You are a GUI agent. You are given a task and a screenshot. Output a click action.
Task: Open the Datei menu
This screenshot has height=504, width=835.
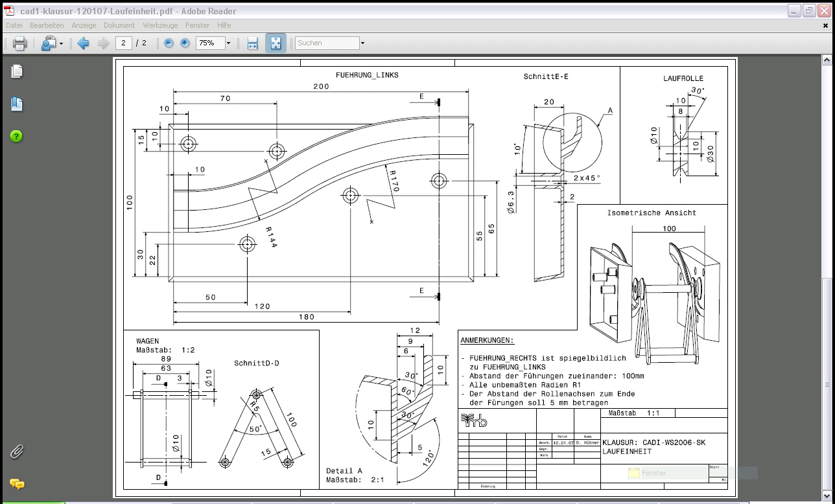tap(14, 25)
